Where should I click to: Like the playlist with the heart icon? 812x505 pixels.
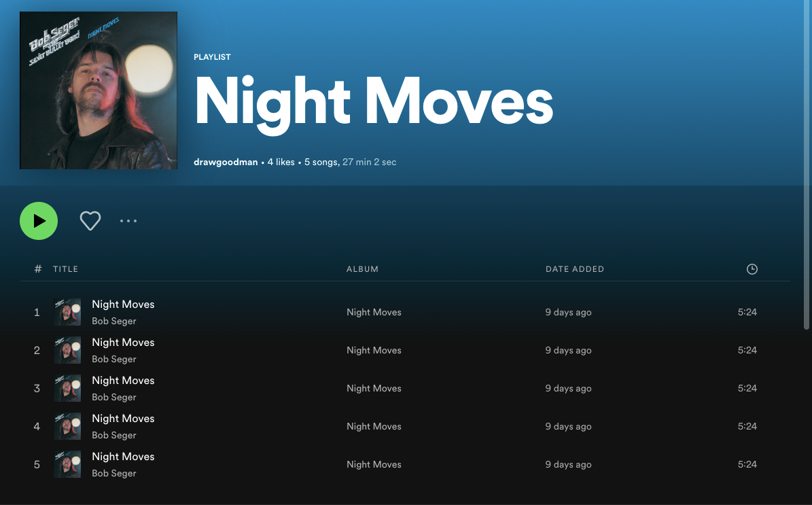coord(90,221)
